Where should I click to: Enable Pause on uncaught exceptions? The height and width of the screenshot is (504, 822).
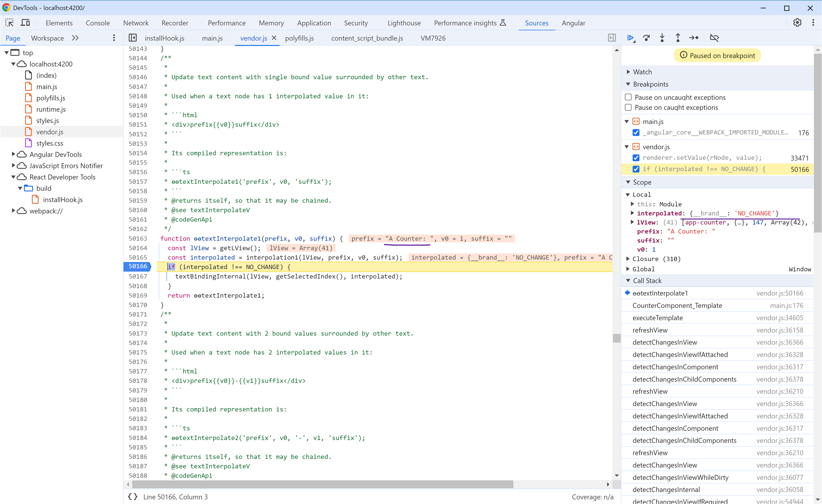(628, 97)
